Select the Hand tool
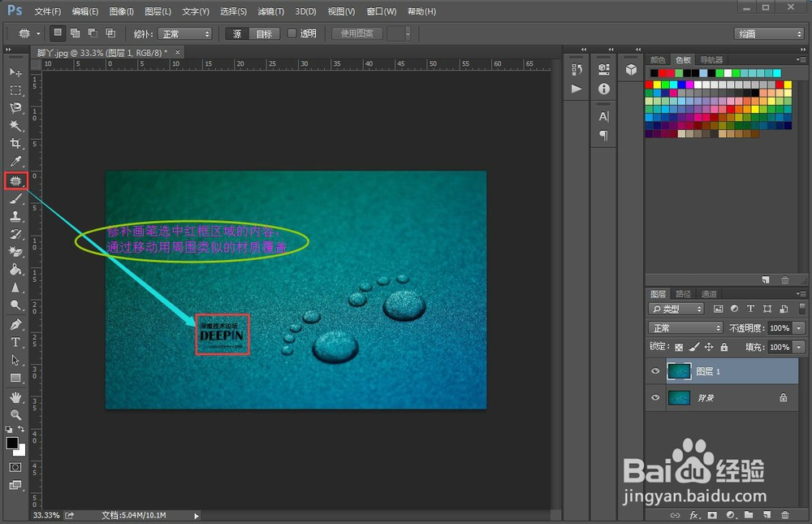 15,397
